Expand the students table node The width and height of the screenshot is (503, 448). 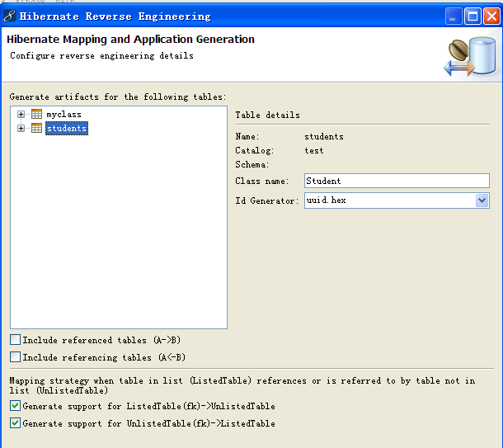tap(21, 129)
